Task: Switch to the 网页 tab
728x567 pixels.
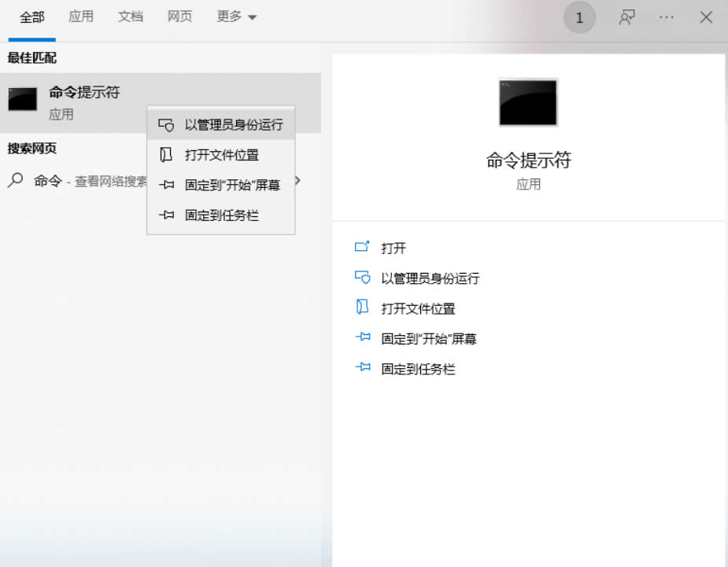Action: click(x=180, y=17)
